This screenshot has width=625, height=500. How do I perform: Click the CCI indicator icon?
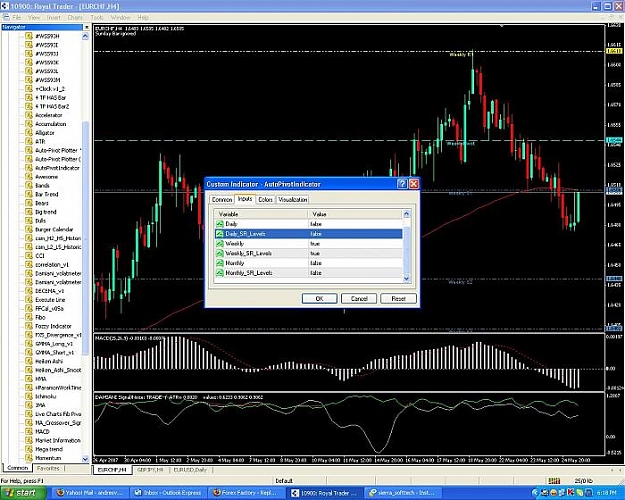click(x=29, y=256)
